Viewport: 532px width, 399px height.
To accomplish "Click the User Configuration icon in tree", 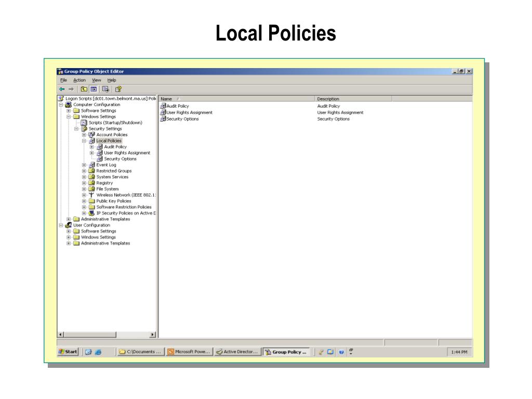I will [x=69, y=225].
